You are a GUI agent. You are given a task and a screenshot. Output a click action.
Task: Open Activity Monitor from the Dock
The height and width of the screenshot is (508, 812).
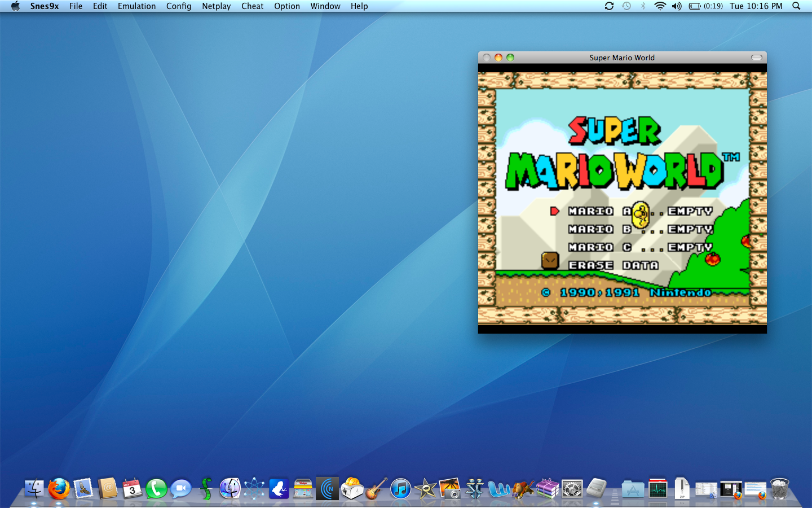[x=657, y=488]
